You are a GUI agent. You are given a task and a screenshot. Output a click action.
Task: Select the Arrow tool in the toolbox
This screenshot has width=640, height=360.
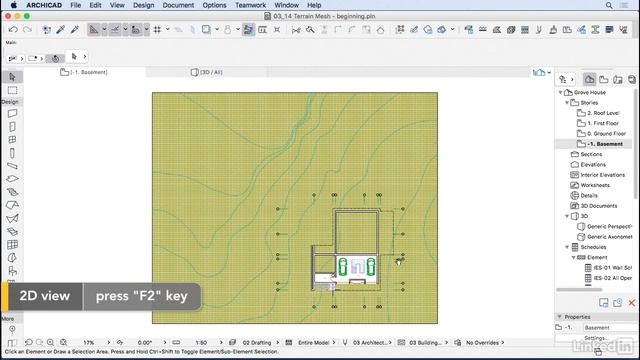click(12, 77)
